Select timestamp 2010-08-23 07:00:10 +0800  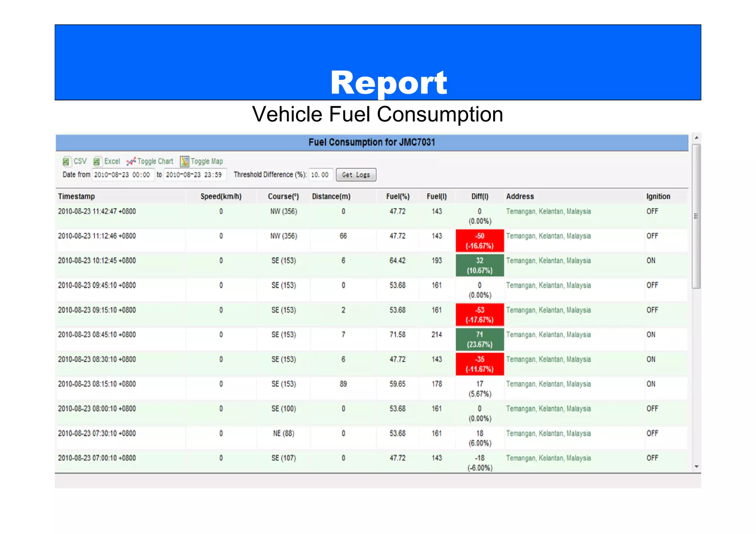(x=97, y=458)
